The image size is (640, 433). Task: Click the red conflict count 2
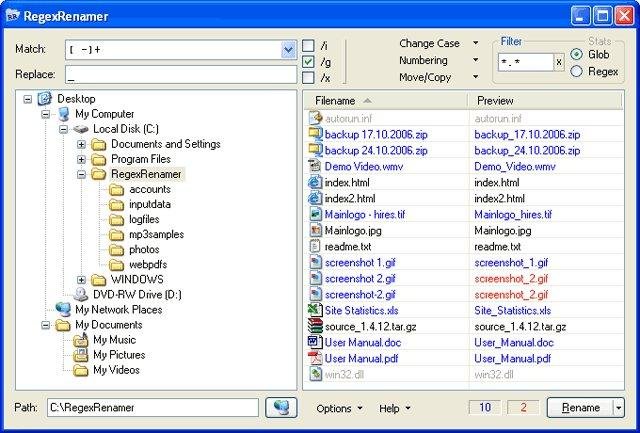pyautogui.click(x=523, y=407)
